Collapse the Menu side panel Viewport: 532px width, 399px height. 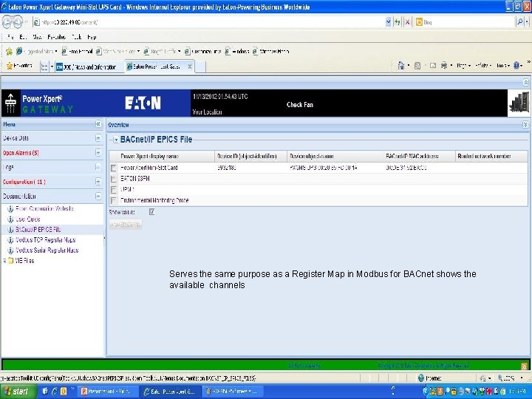(x=98, y=124)
